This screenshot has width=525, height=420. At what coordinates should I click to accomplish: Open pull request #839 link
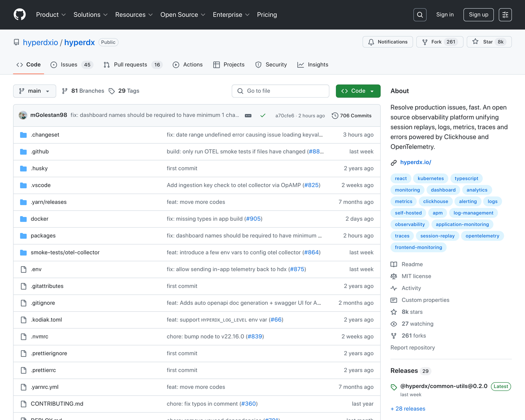[255, 337]
